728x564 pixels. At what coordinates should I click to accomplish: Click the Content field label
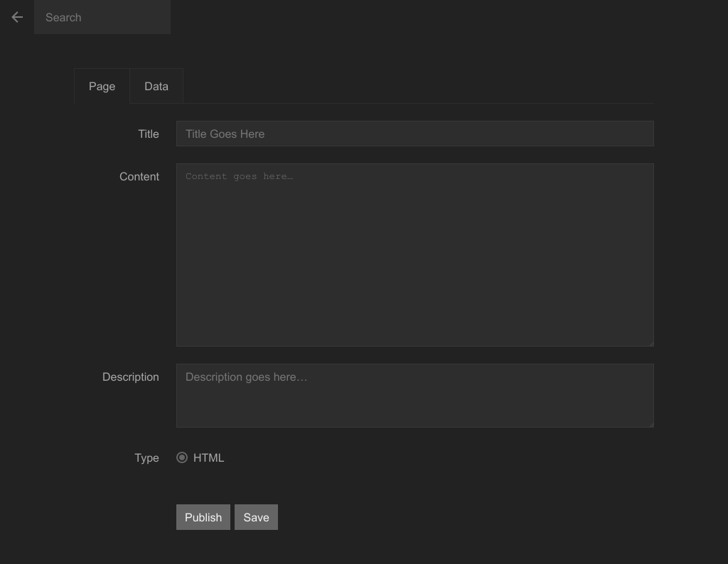tap(139, 176)
